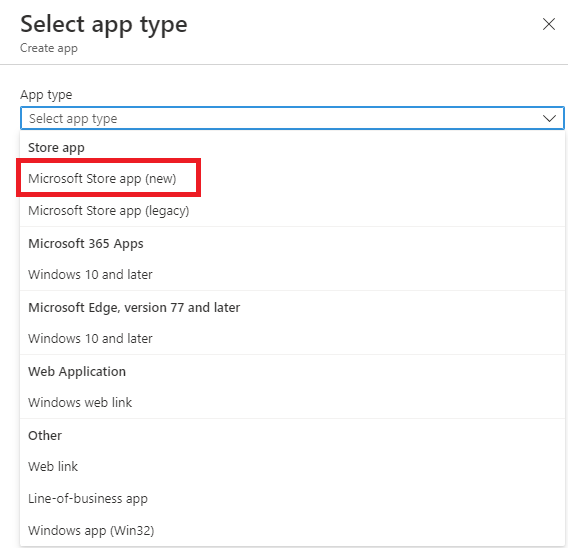Click the Create app subtitle text
The height and width of the screenshot is (548, 568).
[49, 48]
